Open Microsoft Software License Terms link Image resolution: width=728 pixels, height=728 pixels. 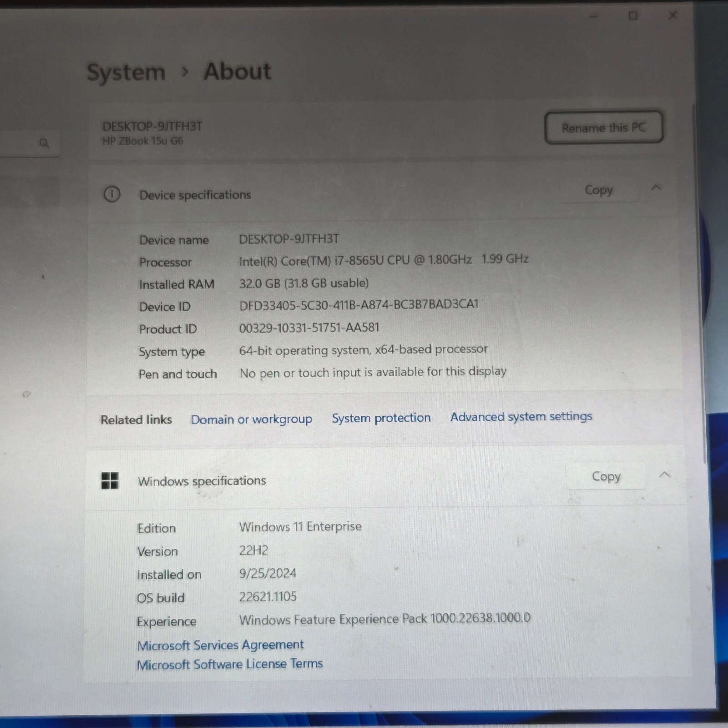(230, 664)
